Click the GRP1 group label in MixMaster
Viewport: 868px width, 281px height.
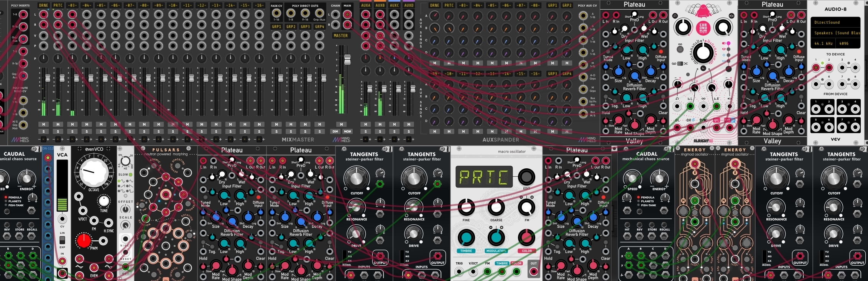pyautogui.click(x=276, y=27)
